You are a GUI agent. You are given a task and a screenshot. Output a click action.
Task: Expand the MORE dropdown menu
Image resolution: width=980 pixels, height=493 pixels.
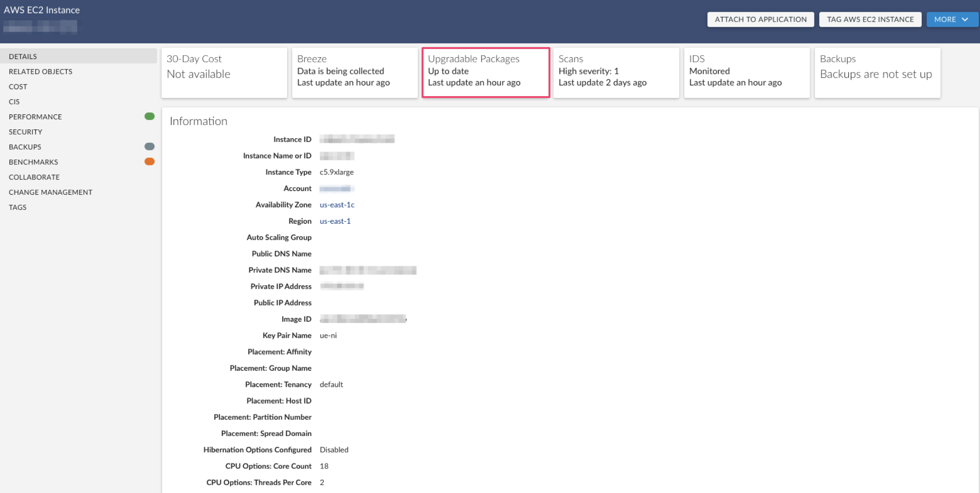tap(951, 19)
